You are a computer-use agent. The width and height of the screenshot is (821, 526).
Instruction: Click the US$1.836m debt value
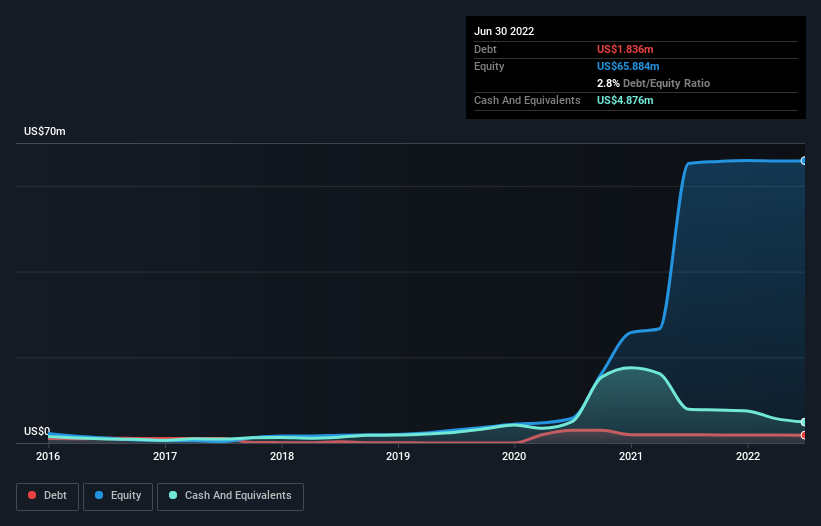click(x=625, y=49)
